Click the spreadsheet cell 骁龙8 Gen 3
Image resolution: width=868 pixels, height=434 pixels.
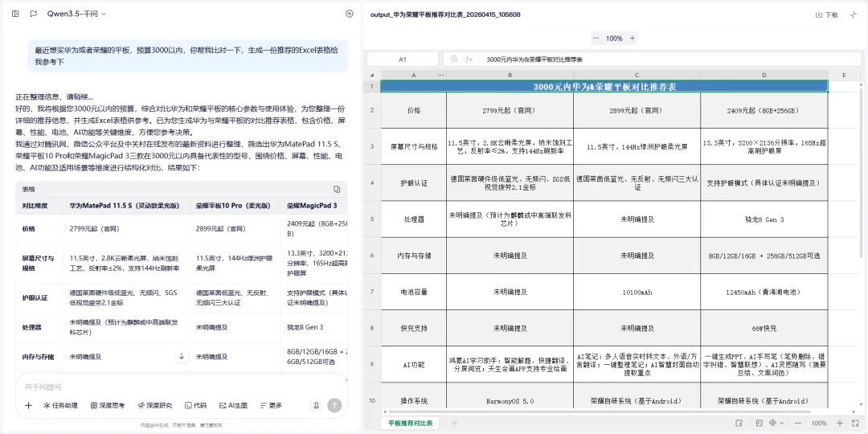(764, 219)
